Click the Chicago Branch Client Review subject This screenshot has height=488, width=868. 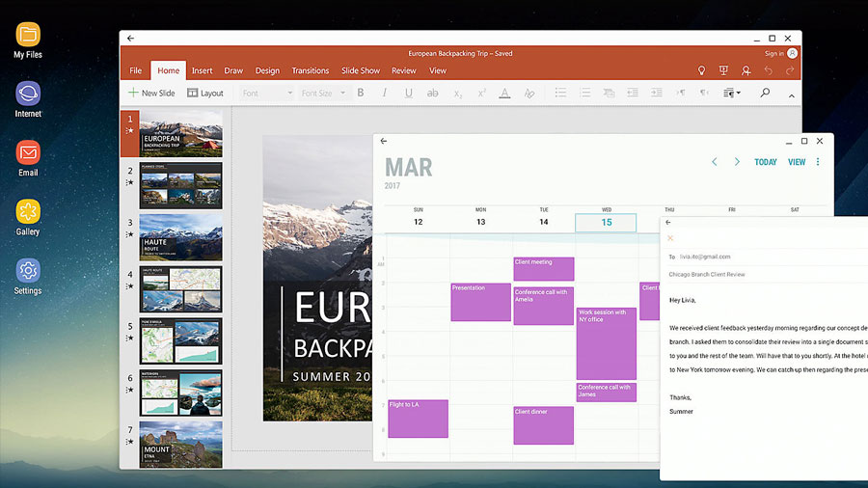706,275
